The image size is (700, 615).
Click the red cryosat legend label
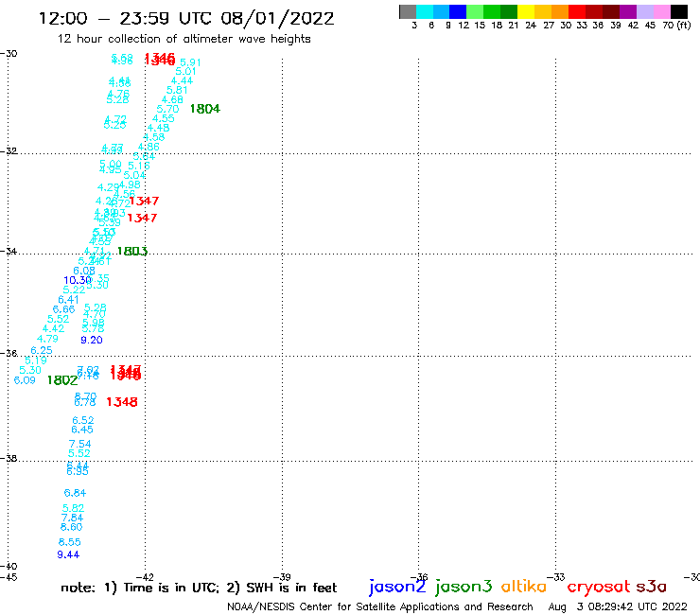pyautogui.click(x=598, y=587)
